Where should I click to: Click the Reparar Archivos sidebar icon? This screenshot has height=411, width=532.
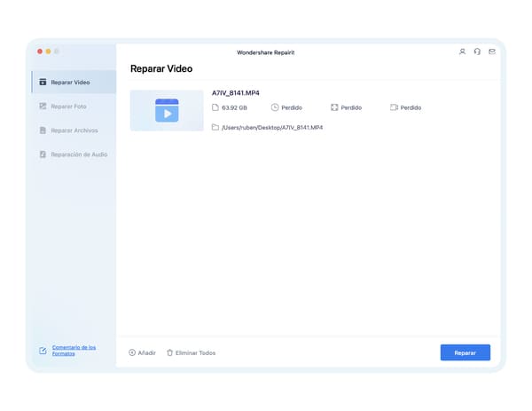[43, 130]
